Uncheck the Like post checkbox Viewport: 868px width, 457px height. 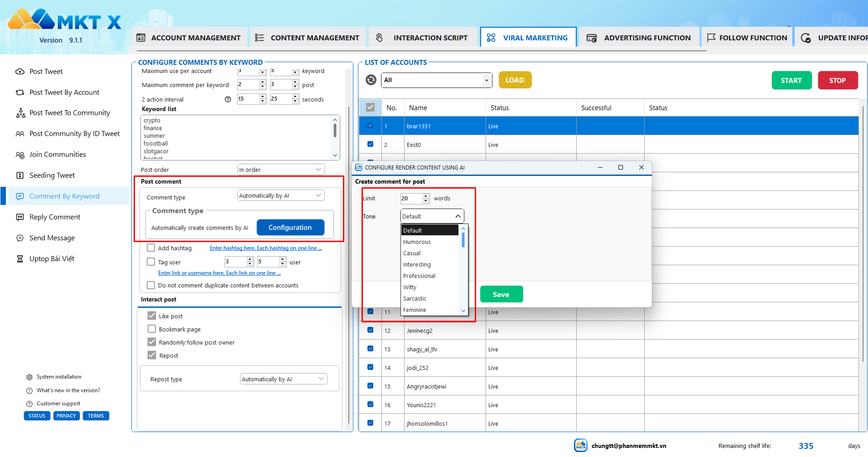pos(152,316)
